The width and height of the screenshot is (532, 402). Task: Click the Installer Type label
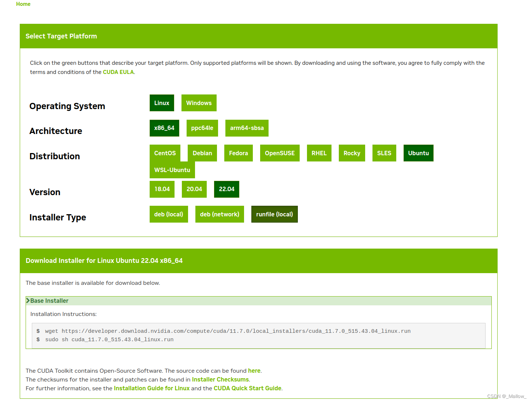pyautogui.click(x=58, y=217)
